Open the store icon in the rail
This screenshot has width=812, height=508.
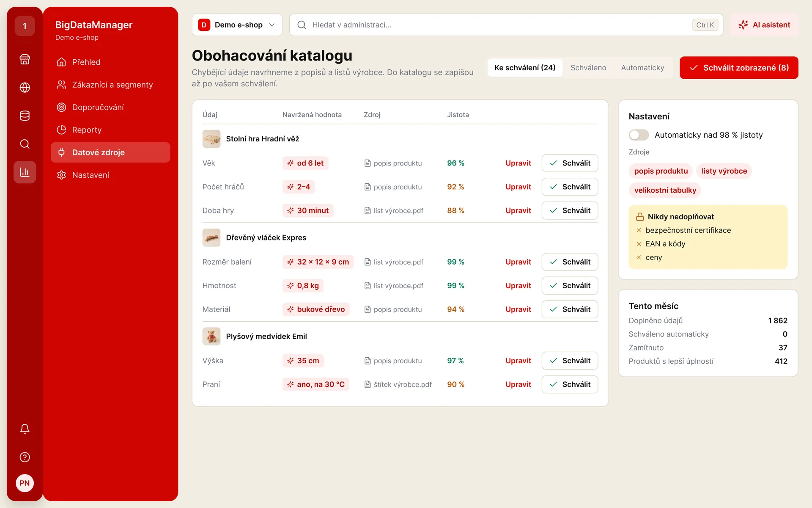25,59
